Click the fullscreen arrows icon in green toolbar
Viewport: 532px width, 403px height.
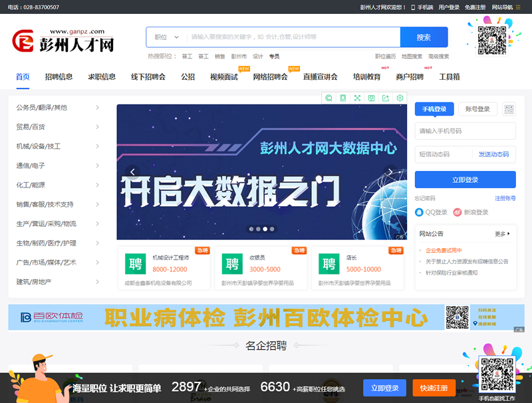(357, 98)
